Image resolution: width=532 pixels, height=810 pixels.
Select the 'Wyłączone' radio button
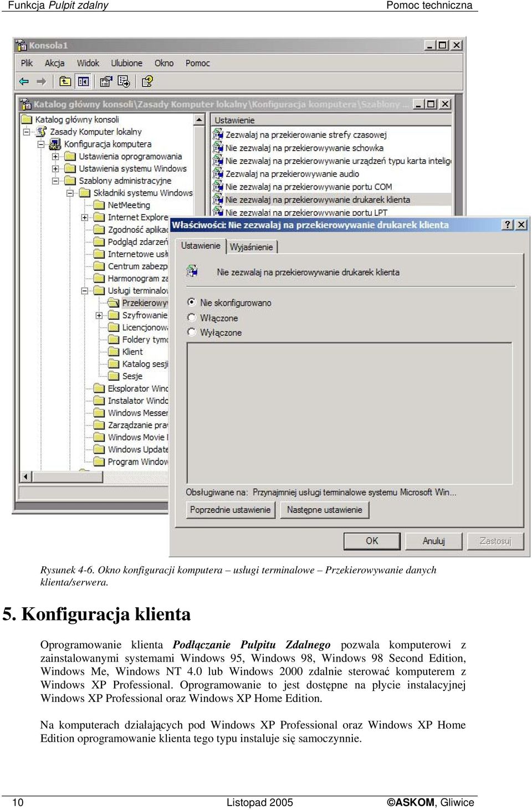point(192,332)
